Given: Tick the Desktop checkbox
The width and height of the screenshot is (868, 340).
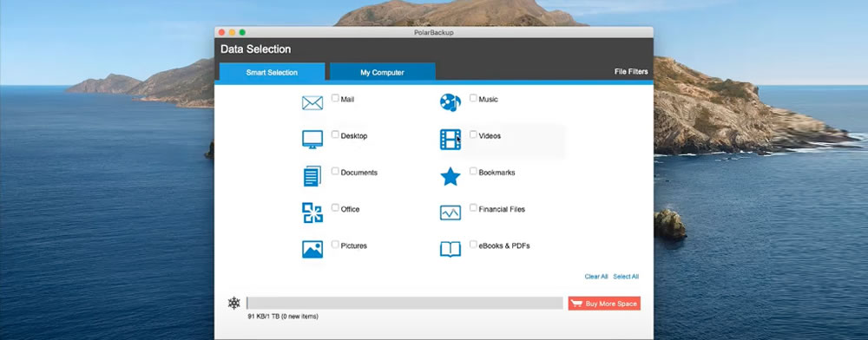Looking at the screenshot, I should (335, 134).
